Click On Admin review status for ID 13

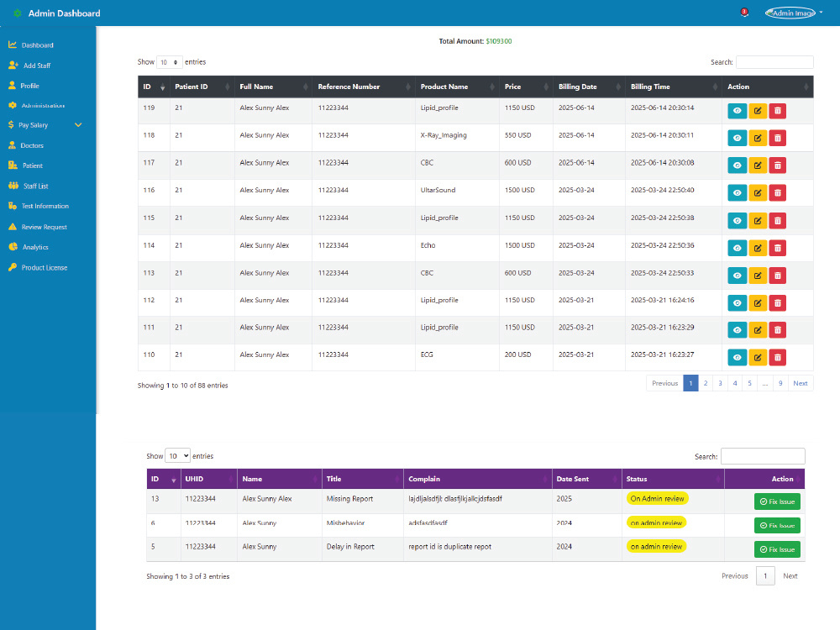point(658,499)
